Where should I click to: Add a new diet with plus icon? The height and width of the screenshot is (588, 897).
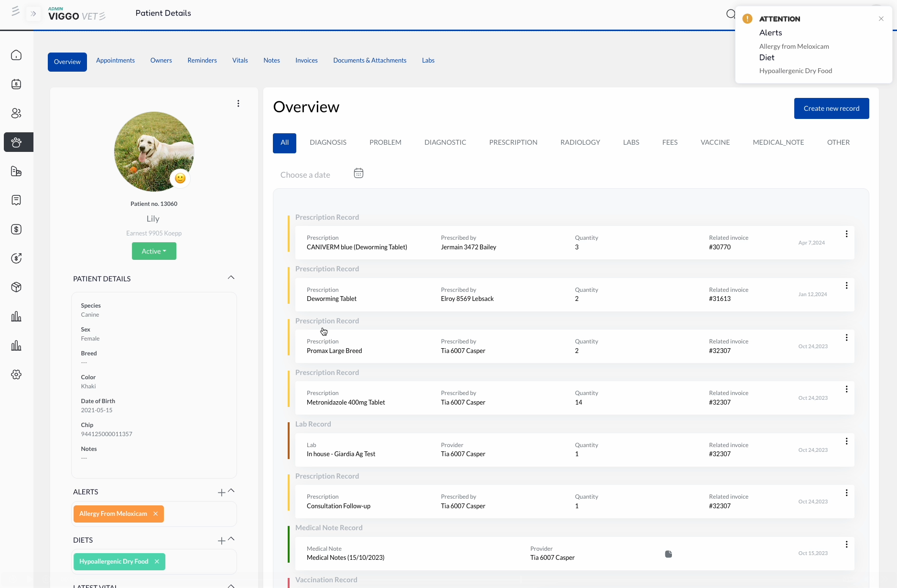coord(221,541)
